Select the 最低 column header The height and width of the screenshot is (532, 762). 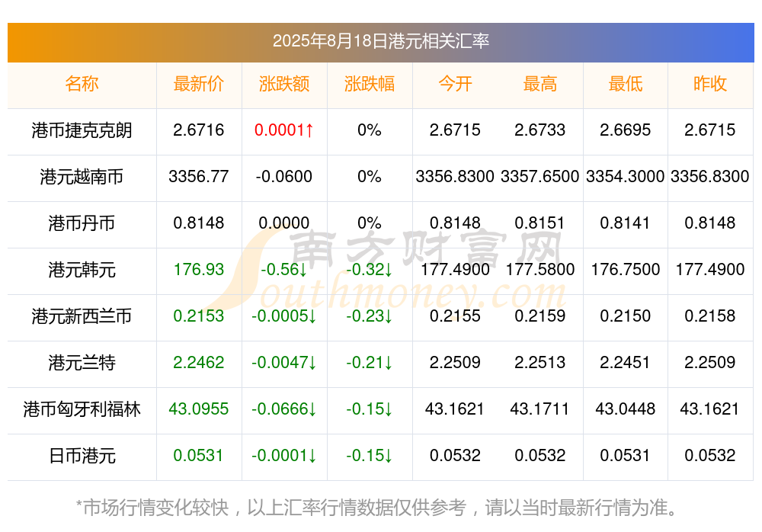pos(625,84)
